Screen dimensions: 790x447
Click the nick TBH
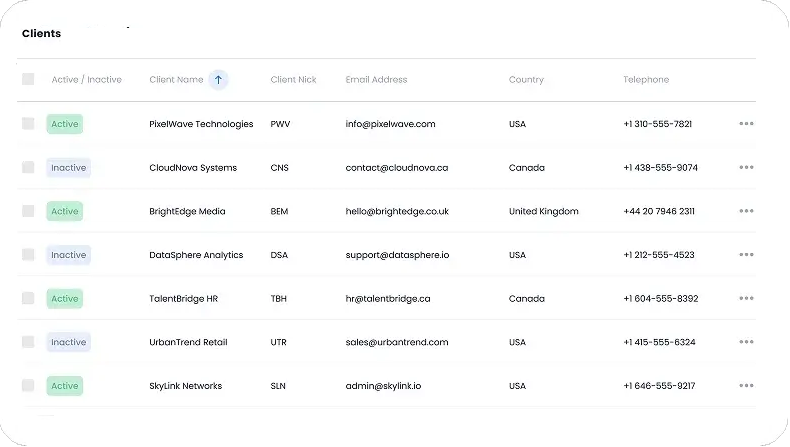279,299
